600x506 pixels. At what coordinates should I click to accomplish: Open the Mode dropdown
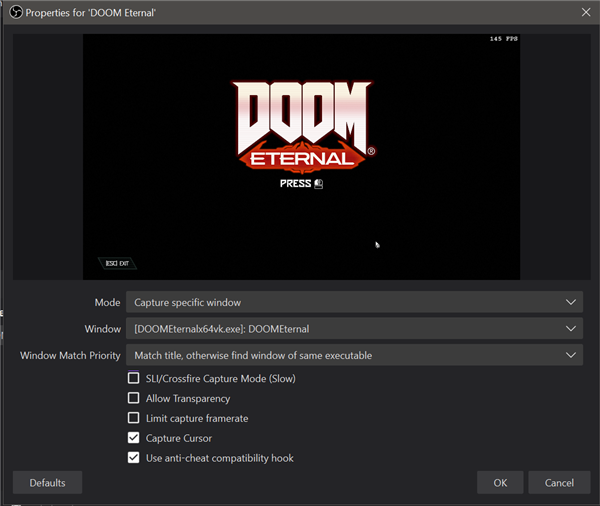(353, 302)
